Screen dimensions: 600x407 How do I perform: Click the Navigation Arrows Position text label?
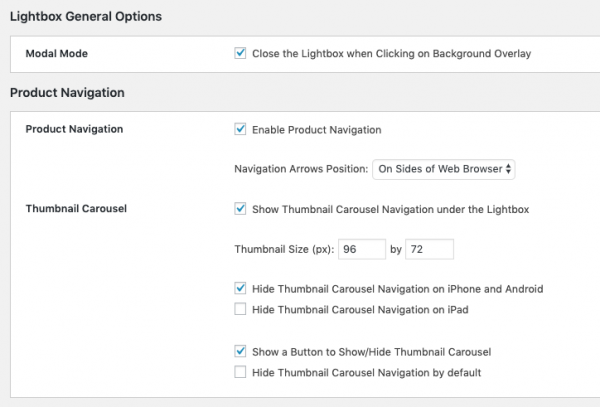click(300, 169)
